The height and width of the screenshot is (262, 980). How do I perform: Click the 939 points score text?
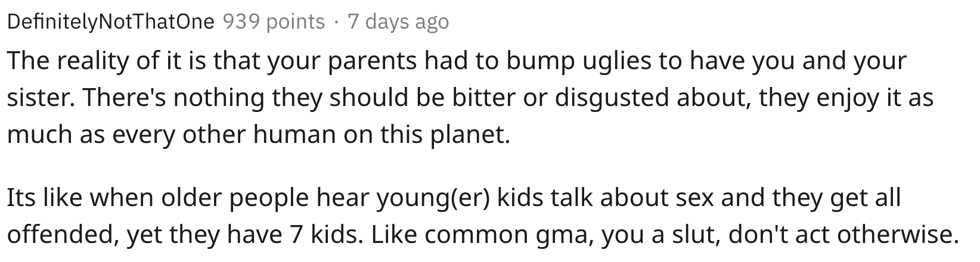[x=274, y=22]
